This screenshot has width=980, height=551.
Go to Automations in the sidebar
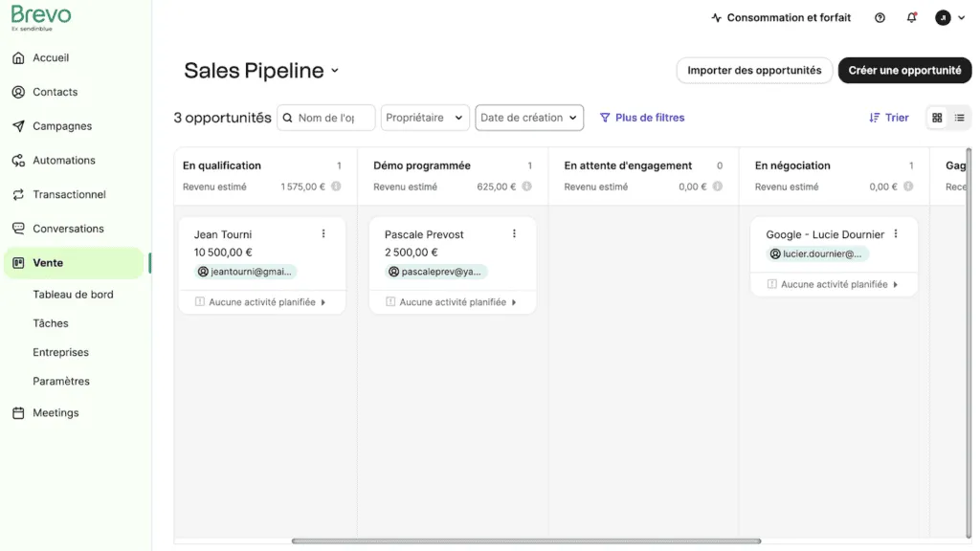(x=64, y=161)
